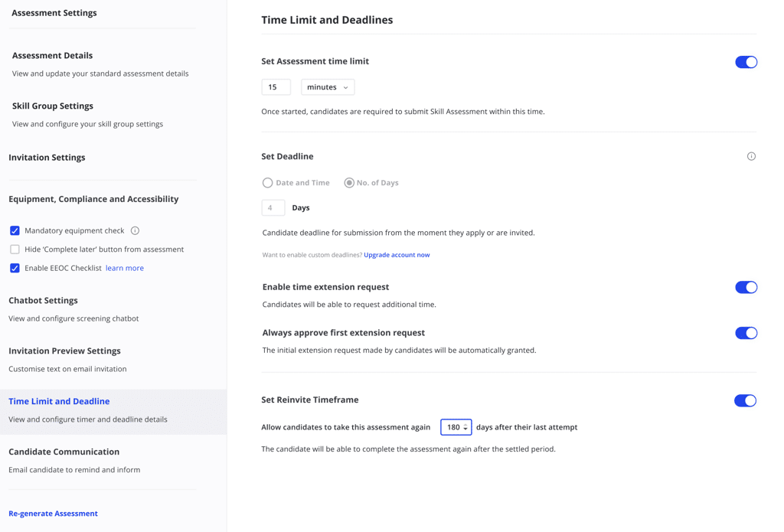Click info icon beside Mandatory equipment check
The image size is (784, 532).
tap(135, 230)
